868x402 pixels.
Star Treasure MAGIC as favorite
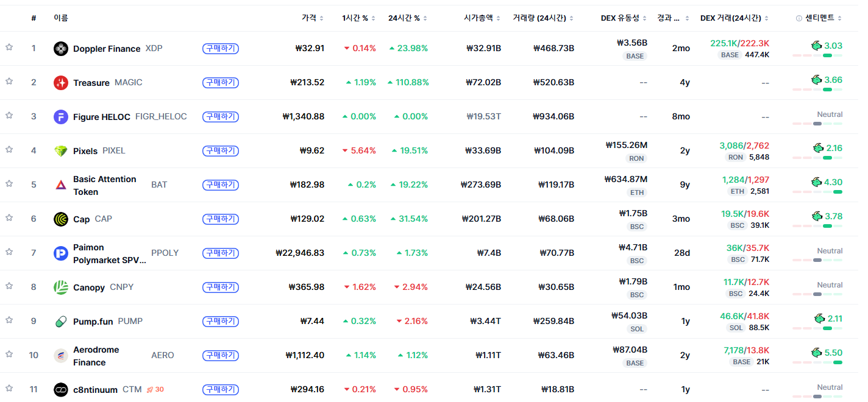pos(9,82)
